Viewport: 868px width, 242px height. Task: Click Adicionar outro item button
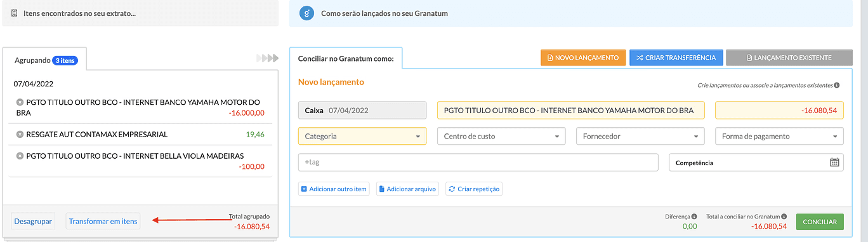click(334, 189)
